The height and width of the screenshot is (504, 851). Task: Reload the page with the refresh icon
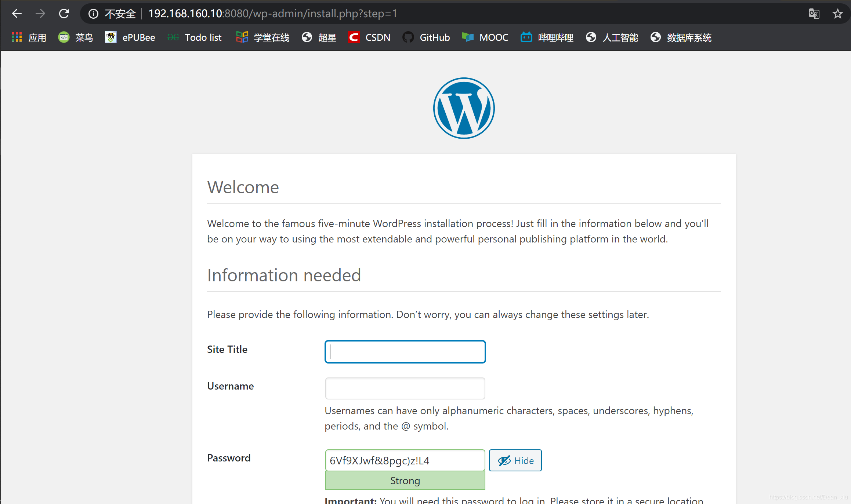point(64,14)
